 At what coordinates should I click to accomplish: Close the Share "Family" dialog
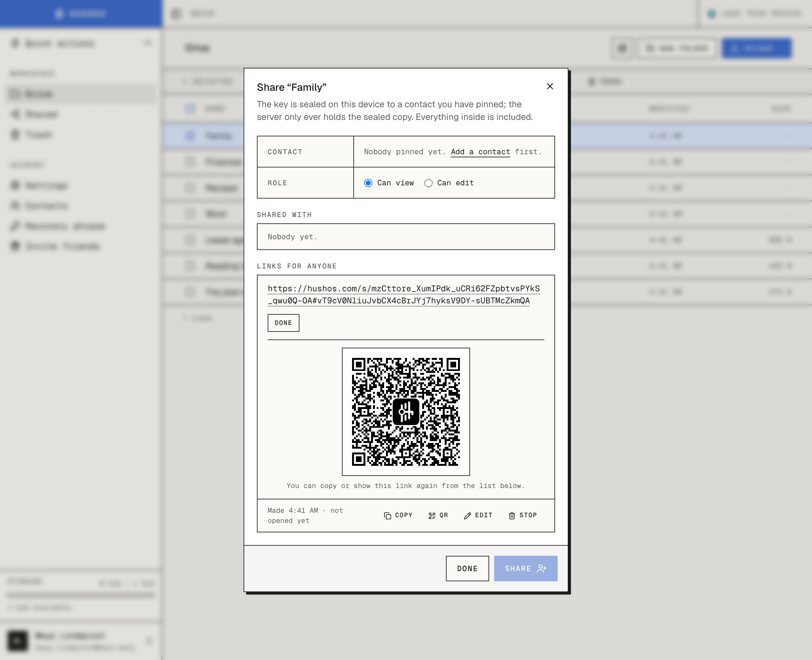point(549,86)
